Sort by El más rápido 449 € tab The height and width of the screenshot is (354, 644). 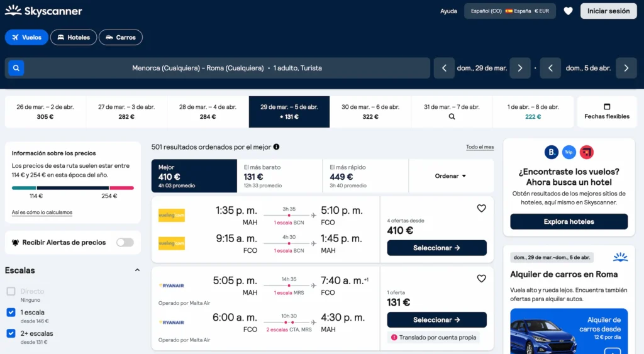point(365,176)
